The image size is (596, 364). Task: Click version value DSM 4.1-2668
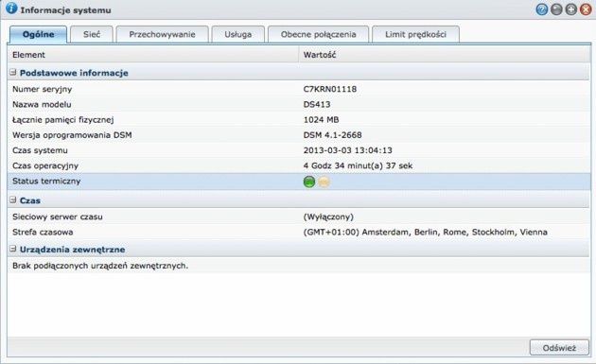point(333,135)
